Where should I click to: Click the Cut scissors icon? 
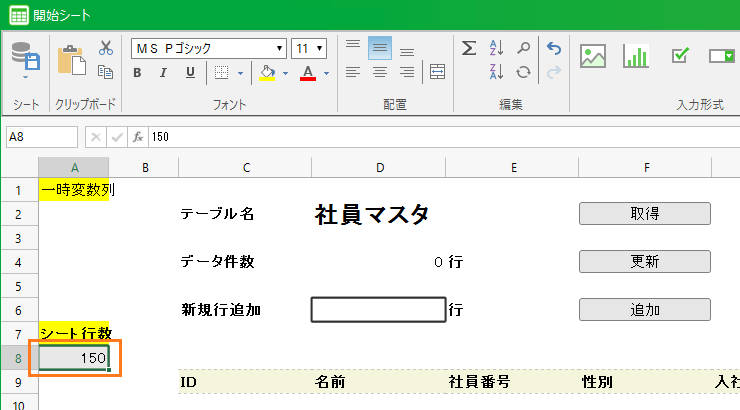(x=106, y=48)
